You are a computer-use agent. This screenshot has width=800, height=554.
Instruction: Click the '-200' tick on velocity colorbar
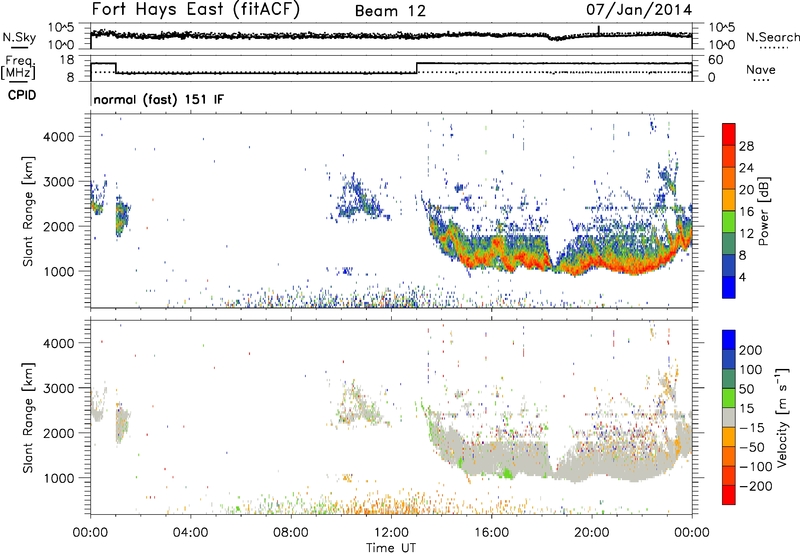pos(756,486)
